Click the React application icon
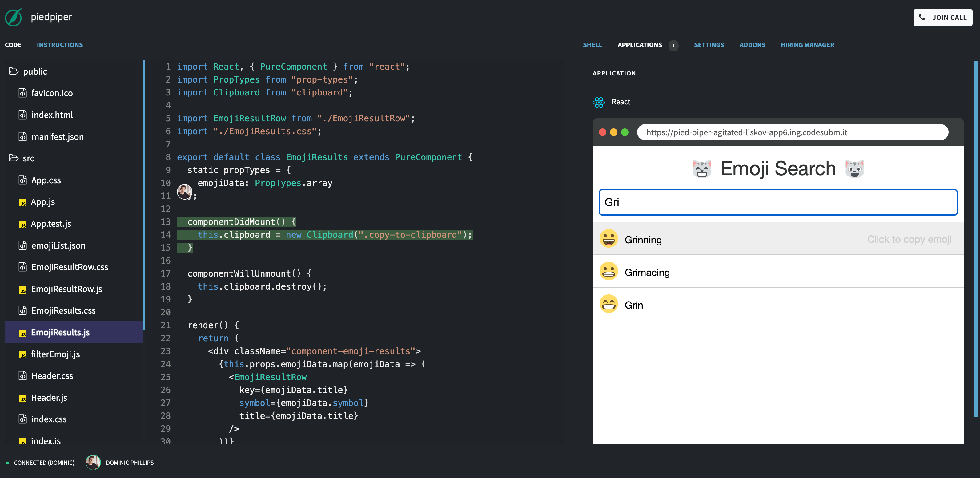This screenshot has width=980, height=478. pos(599,102)
